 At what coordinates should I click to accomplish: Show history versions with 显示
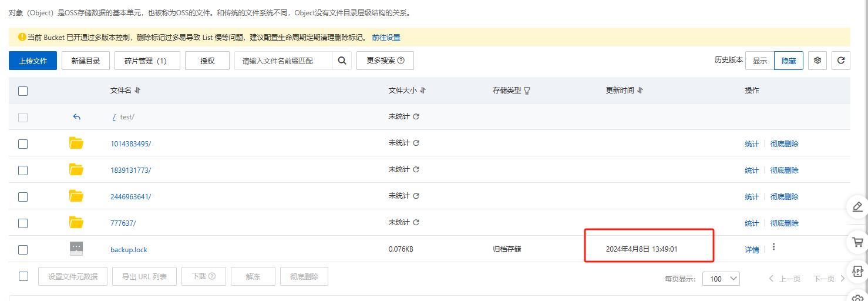pos(760,61)
